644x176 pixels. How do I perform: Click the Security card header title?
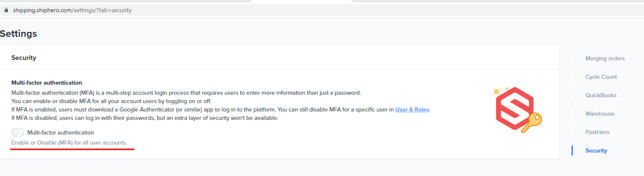point(24,58)
